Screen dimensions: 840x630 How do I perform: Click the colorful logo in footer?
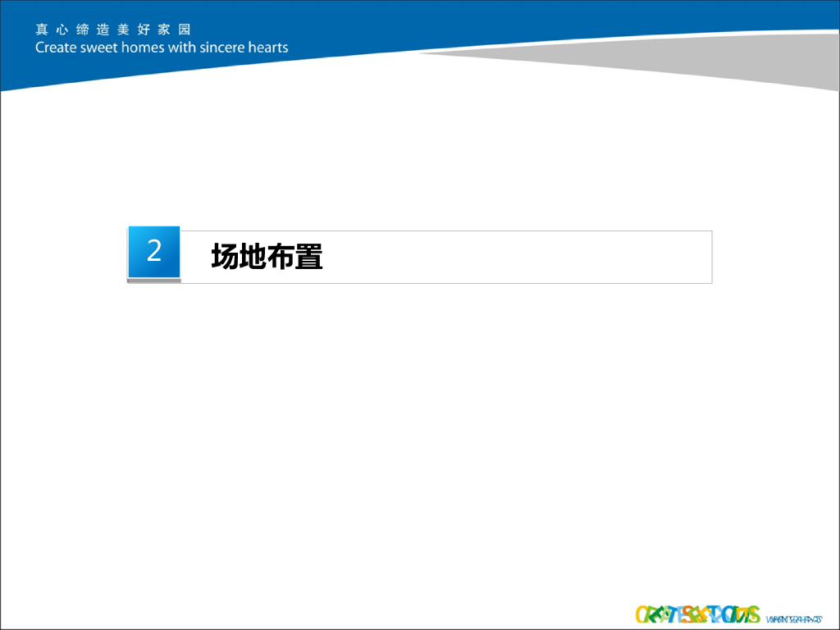pos(697,614)
